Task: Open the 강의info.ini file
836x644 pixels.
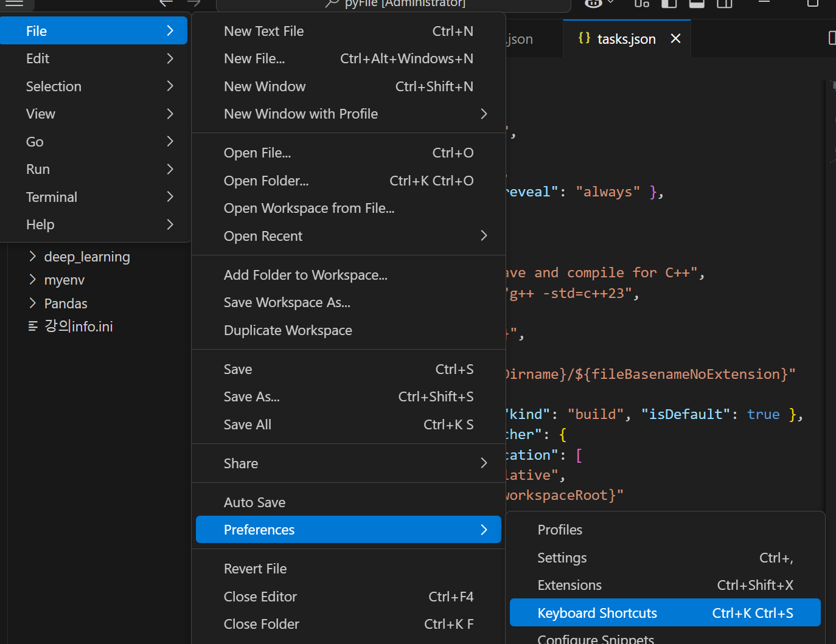Action: [78, 327]
